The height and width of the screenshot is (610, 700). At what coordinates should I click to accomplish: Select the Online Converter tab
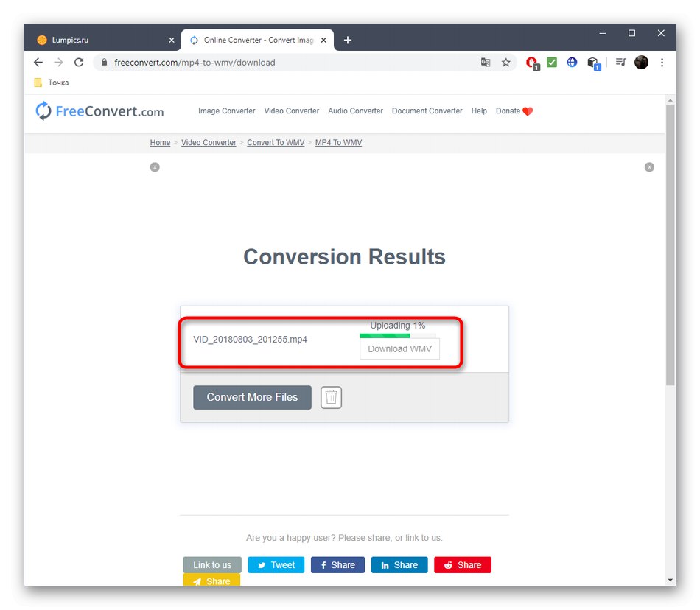click(258, 41)
